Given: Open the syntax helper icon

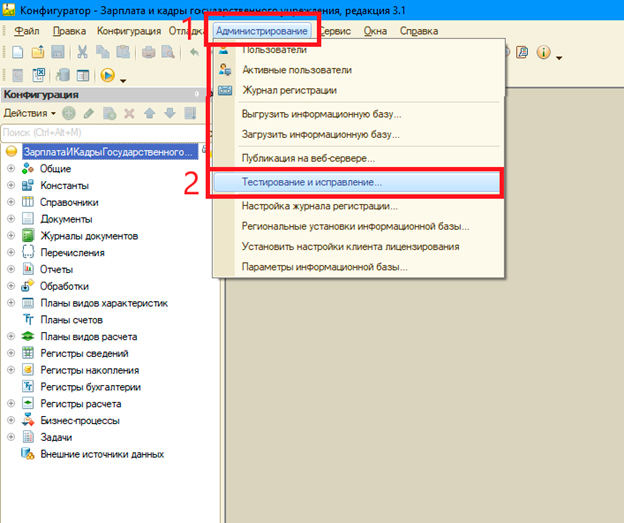Looking at the screenshot, I should pos(522,52).
